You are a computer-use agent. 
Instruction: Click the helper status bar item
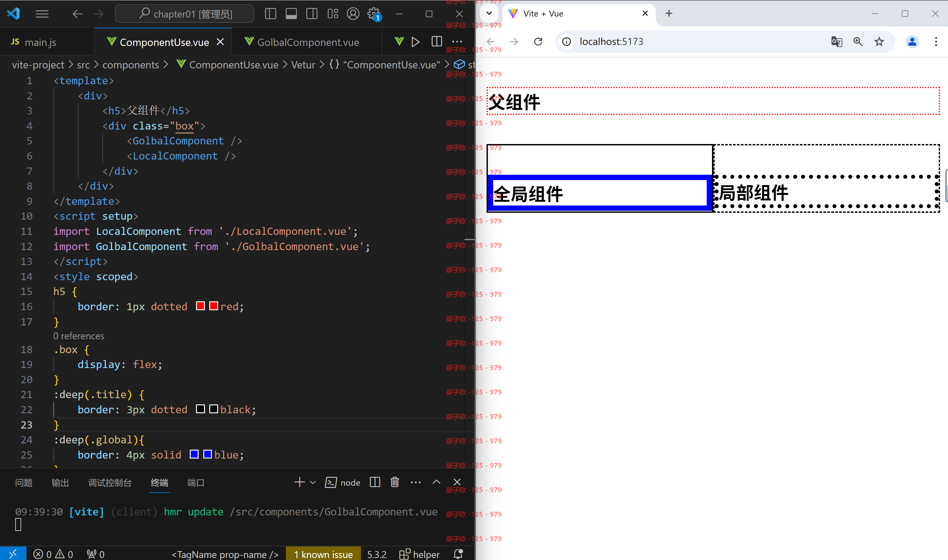419,554
